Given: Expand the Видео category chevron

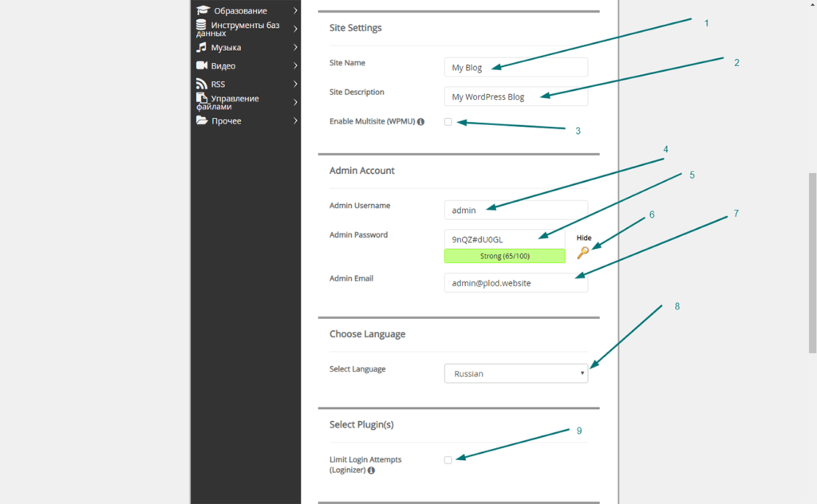Looking at the screenshot, I should pos(295,65).
